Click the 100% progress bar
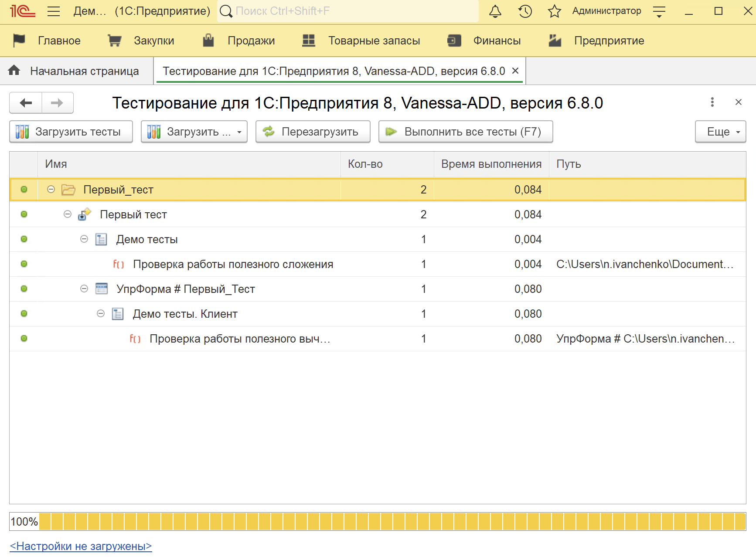This screenshot has width=756, height=557. coord(378,521)
